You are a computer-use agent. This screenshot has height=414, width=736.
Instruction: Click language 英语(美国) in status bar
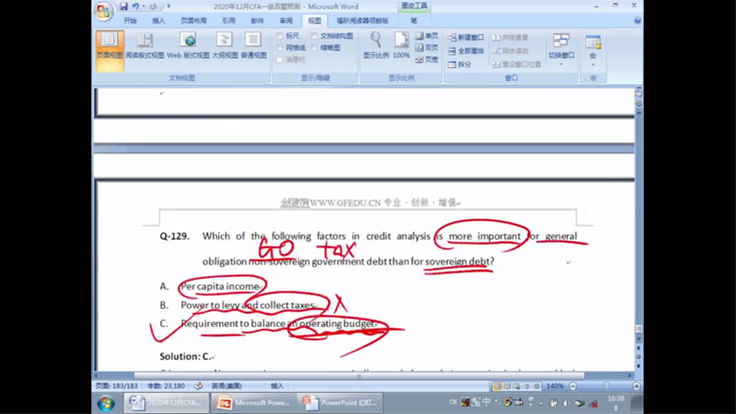pos(227,386)
